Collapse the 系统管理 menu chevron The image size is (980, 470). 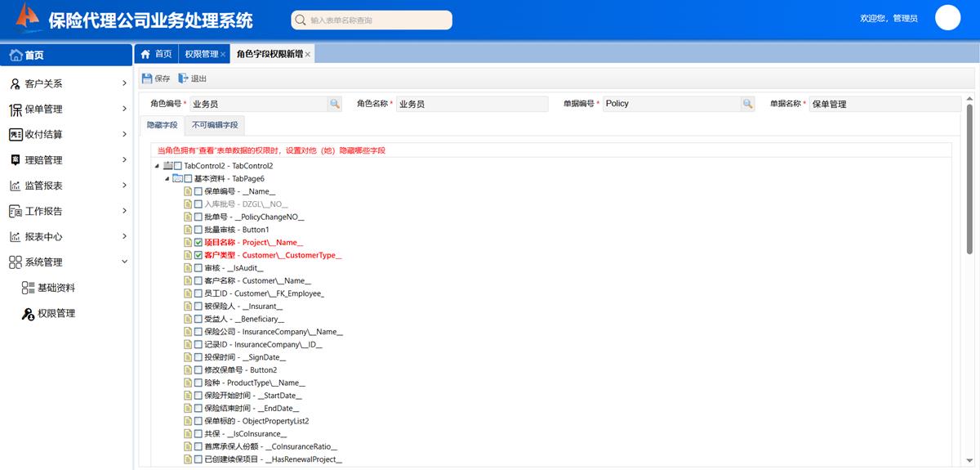coord(124,262)
